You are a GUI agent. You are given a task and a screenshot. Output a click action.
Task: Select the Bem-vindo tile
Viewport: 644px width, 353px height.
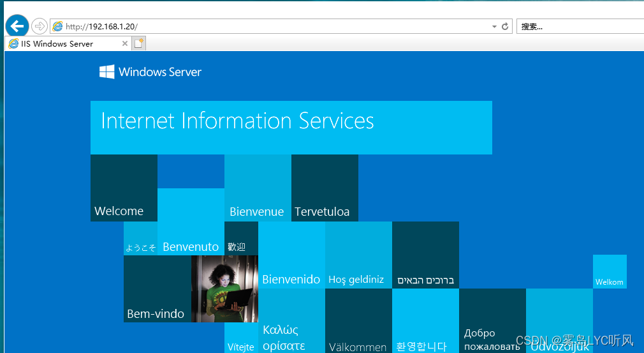click(157, 289)
